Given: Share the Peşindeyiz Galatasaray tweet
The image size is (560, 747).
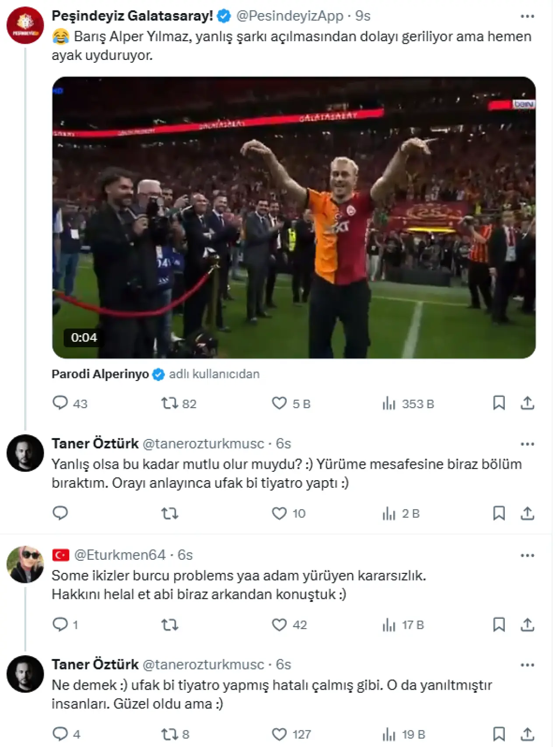Looking at the screenshot, I should 527,403.
